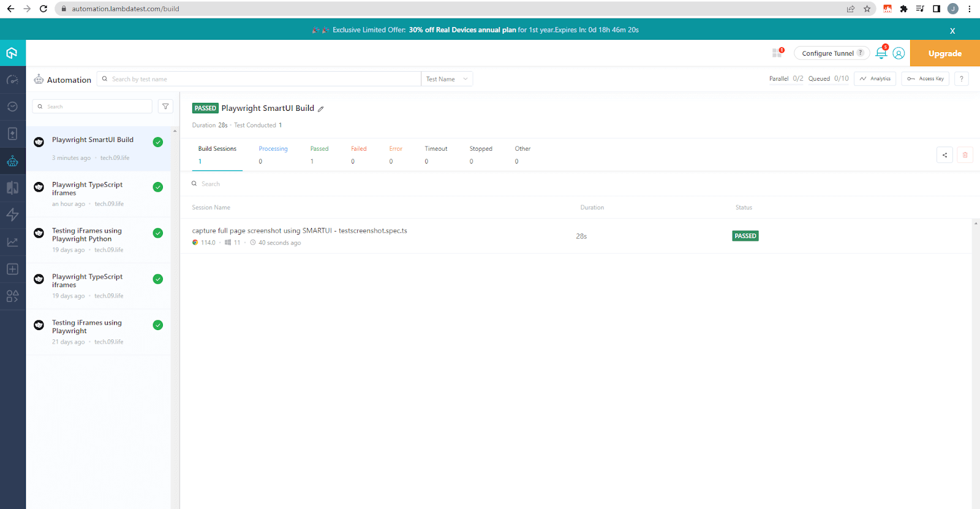This screenshot has width=980, height=509.
Task: Open the help question mark button
Action: 961,78
